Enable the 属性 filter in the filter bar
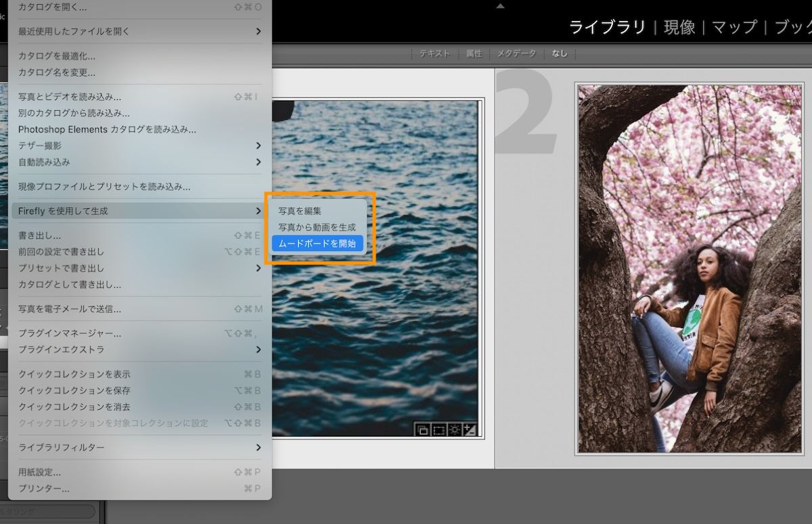812x524 pixels. click(x=474, y=53)
